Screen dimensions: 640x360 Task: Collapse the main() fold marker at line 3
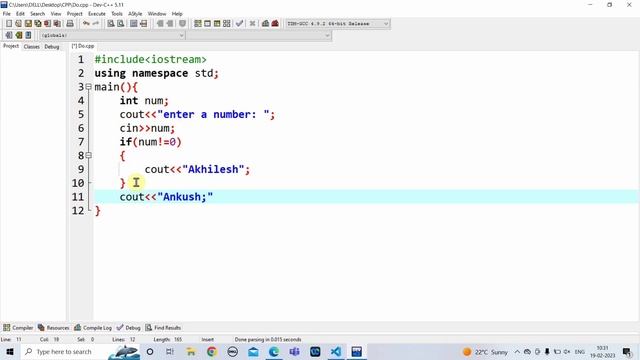coord(89,87)
